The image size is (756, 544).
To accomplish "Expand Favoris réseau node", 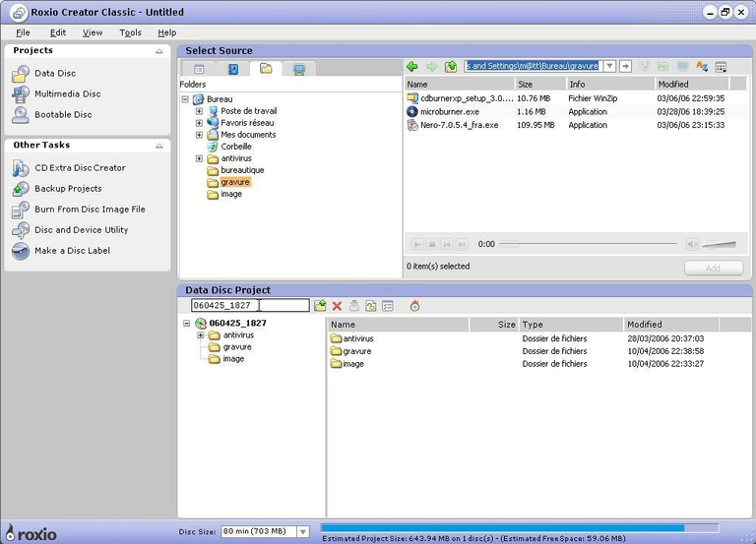I will click(199, 123).
